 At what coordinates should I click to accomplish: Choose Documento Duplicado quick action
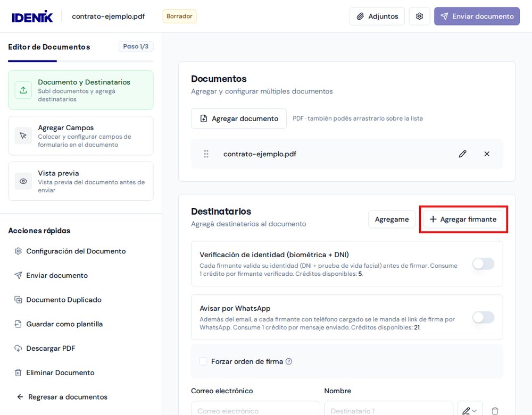pyautogui.click(x=58, y=300)
